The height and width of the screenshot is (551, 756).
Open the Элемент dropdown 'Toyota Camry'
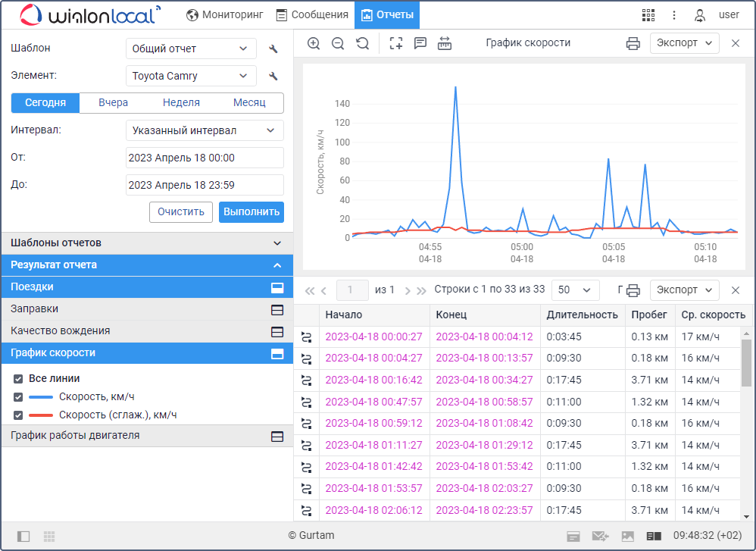pyautogui.click(x=191, y=76)
